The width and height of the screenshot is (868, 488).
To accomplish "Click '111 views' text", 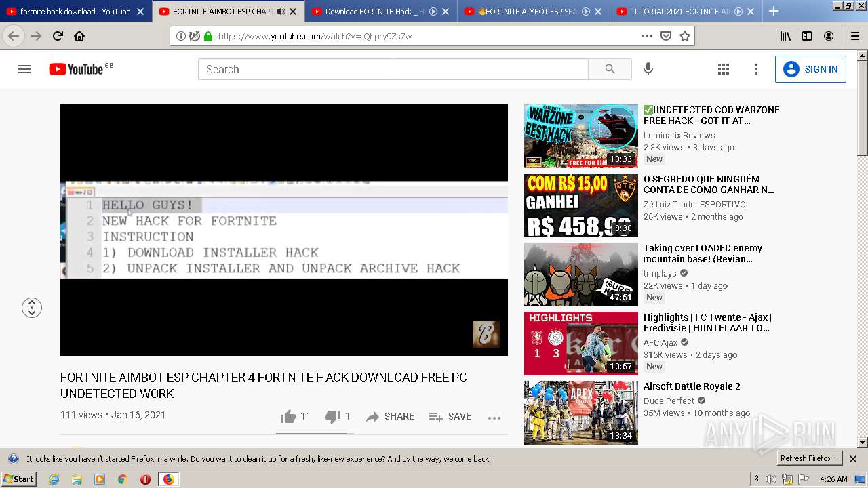I will point(81,415).
